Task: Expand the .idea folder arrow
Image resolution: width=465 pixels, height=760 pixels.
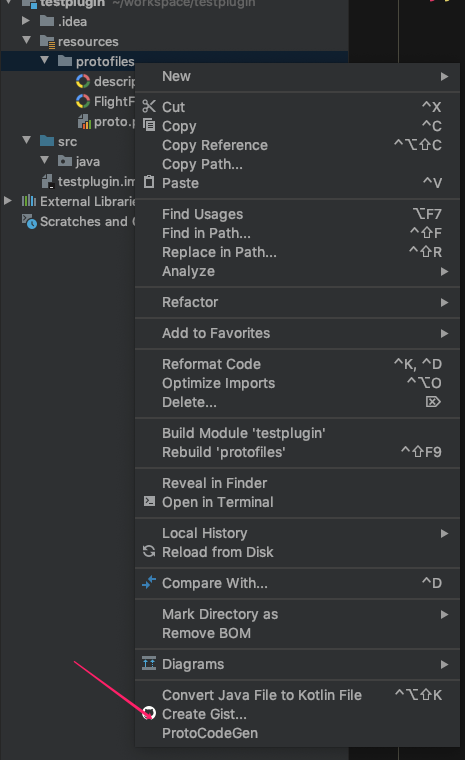Action: pos(26,21)
